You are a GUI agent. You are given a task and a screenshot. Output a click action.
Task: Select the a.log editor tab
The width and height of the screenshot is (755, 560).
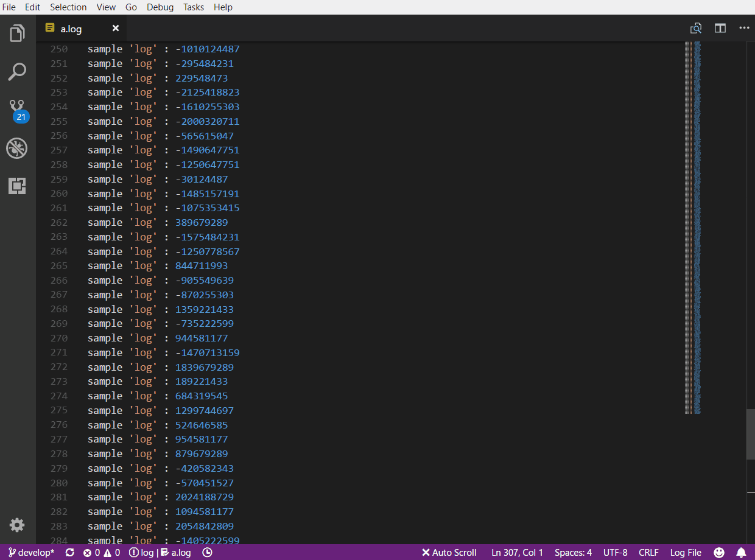coord(82,28)
